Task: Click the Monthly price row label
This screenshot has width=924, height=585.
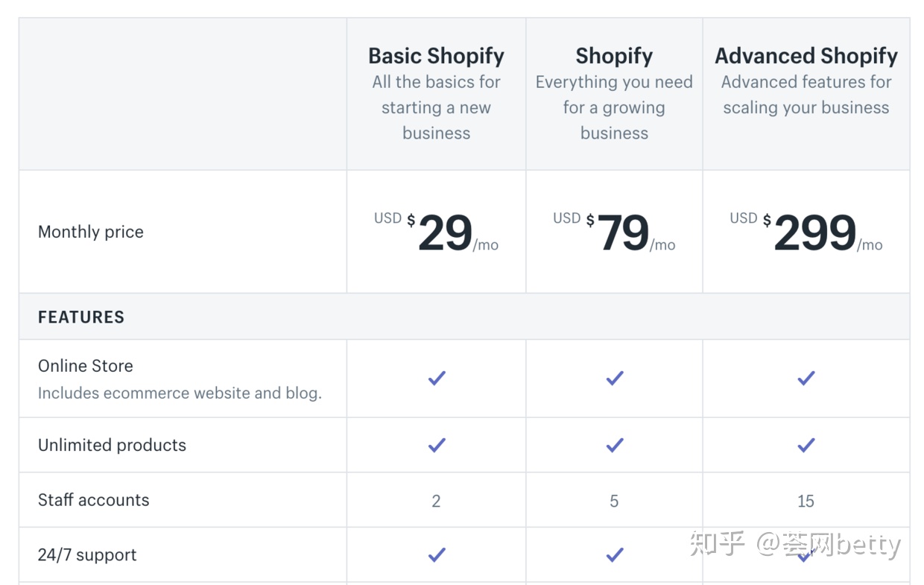Action: point(91,232)
